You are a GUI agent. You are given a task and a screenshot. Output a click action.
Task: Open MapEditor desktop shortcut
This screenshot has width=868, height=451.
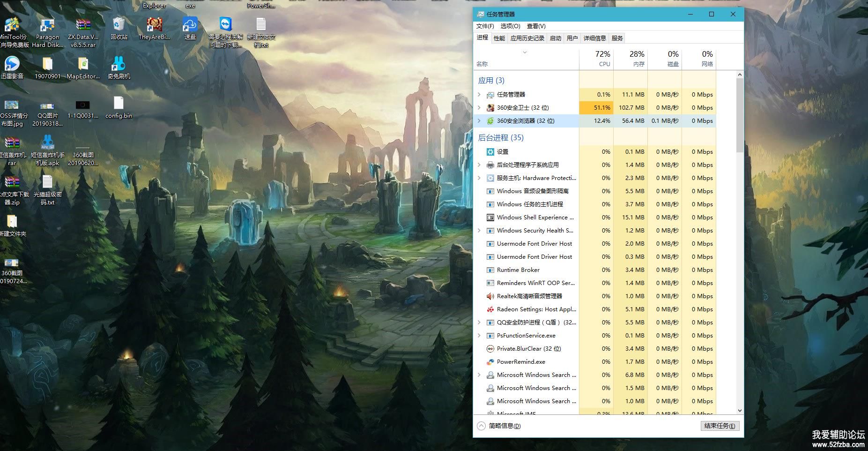[x=83, y=68]
